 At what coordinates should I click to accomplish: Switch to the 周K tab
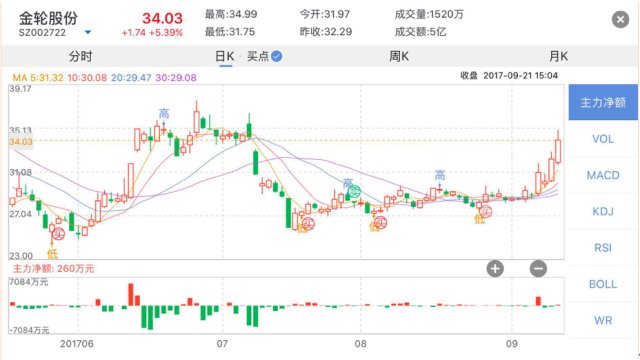(x=399, y=56)
